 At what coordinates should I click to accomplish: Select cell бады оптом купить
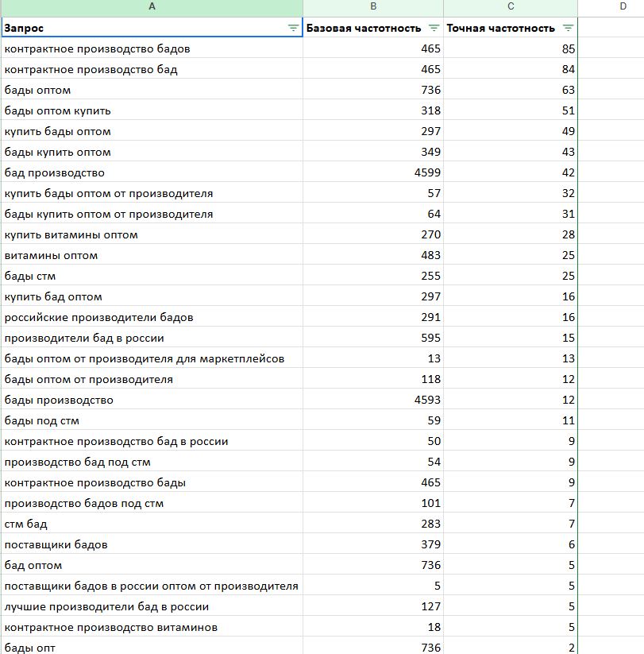coord(152,110)
